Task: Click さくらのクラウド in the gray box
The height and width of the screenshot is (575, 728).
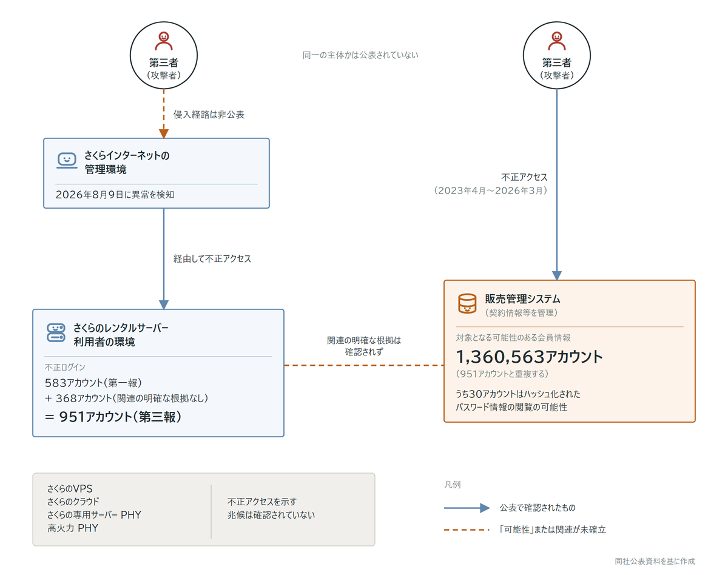Action: pos(73,502)
